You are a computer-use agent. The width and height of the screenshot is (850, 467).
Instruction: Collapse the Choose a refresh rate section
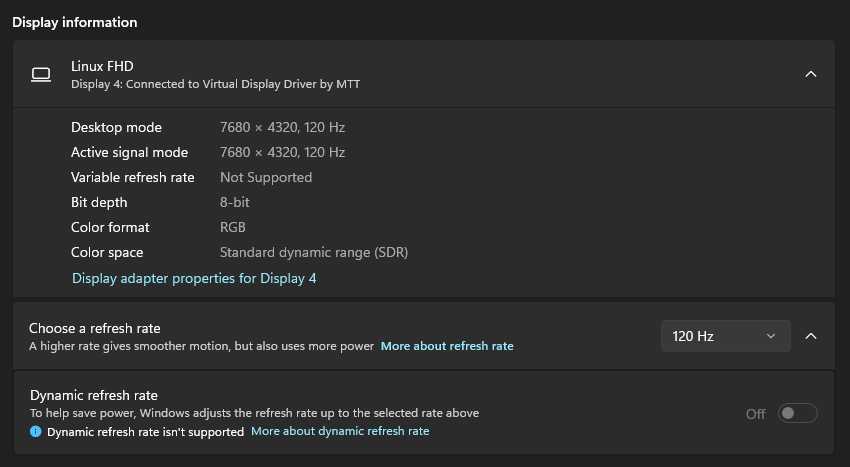pyautogui.click(x=810, y=336)
